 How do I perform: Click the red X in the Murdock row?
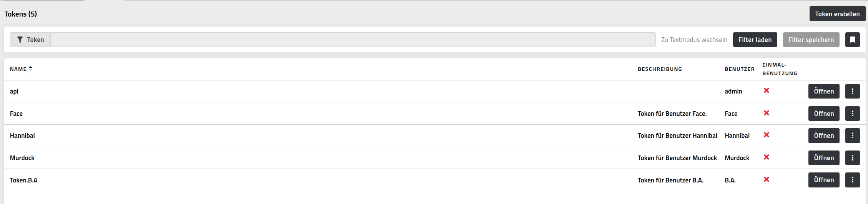[x=766, y=157]
